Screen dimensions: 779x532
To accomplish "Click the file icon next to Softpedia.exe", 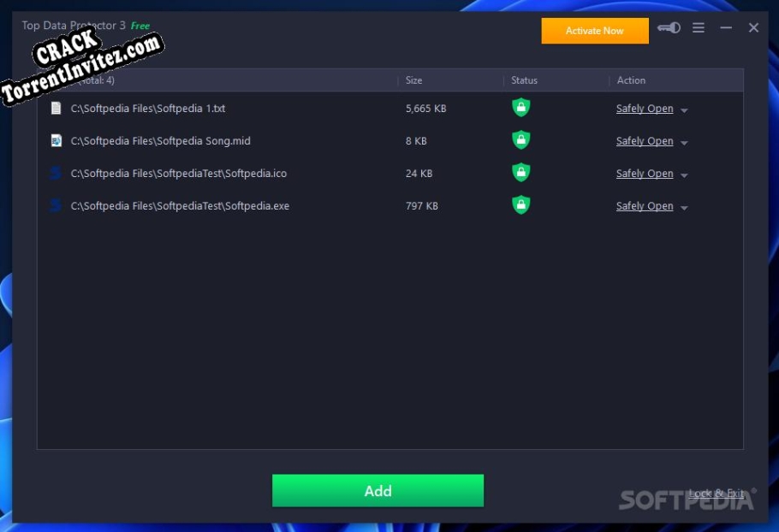I will coord(56,205).
